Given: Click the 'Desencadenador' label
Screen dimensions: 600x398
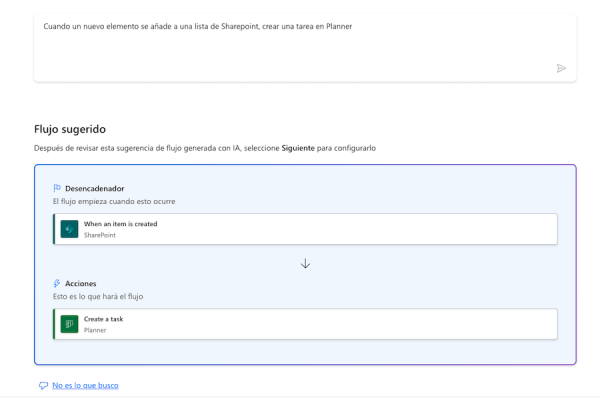Looking at the screenshot, I should (95, 188).
